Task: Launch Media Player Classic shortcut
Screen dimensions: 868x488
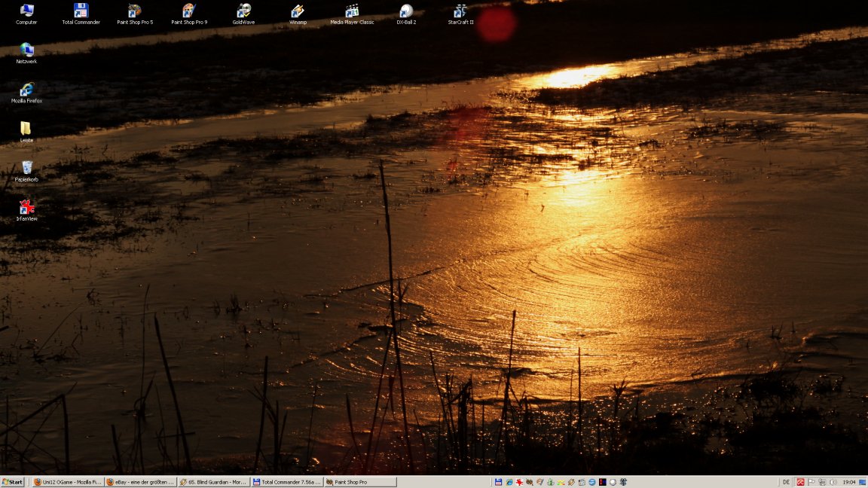Action: [x=352, y=14]
